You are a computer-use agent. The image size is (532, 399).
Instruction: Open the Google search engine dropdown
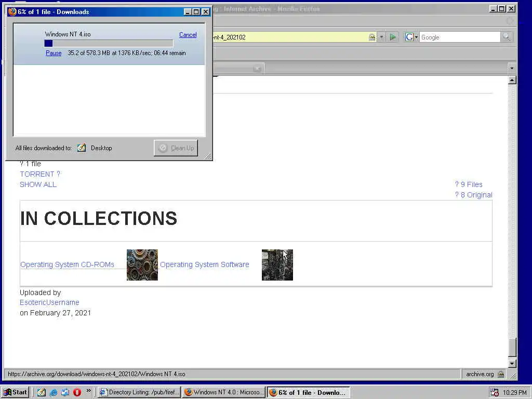[411, 37]
